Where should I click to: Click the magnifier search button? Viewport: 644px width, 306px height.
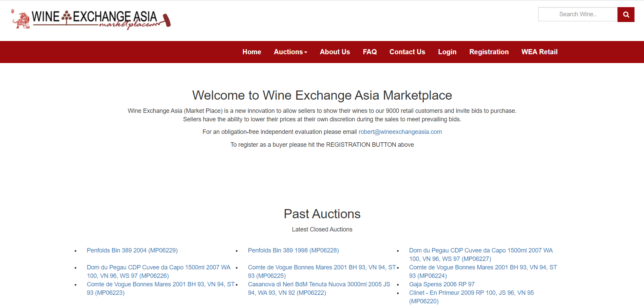(x=626, y=15)
